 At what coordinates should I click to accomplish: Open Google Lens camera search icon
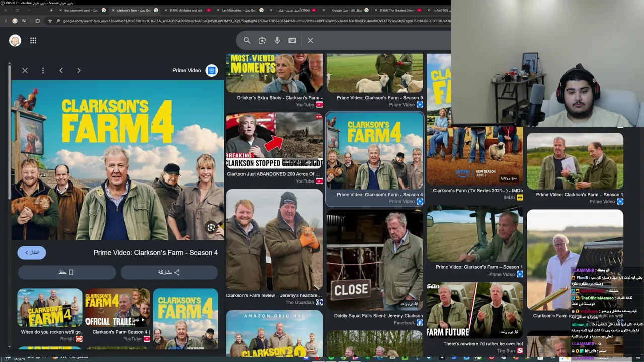click(262, 40)
